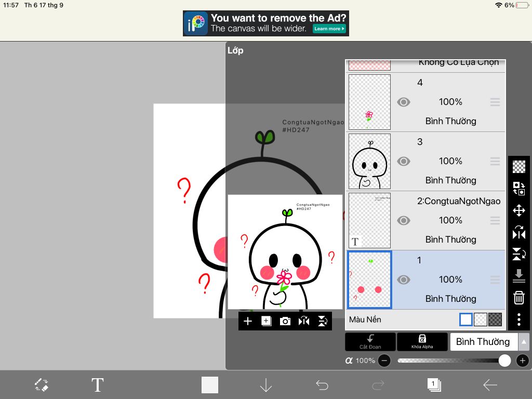This screenshot has height=399, width=532.
Task: Hide layer 4 with its eye icon
Action: coord(403,102)
